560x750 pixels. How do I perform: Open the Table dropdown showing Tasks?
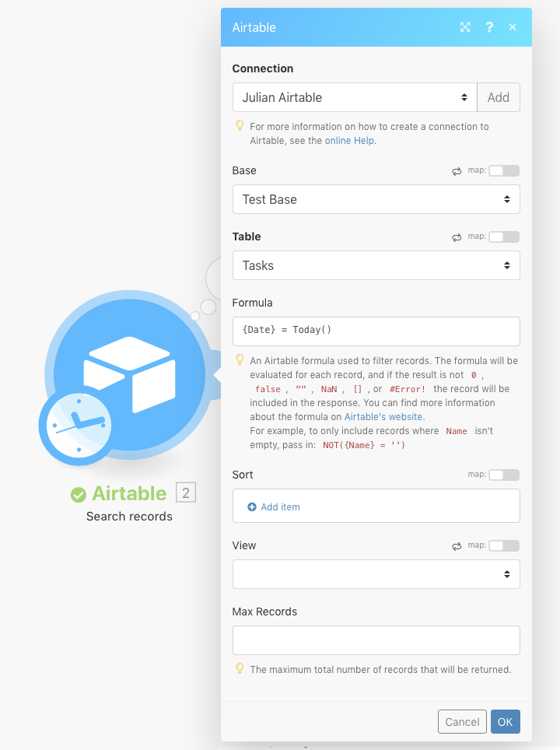pos(376,265)
